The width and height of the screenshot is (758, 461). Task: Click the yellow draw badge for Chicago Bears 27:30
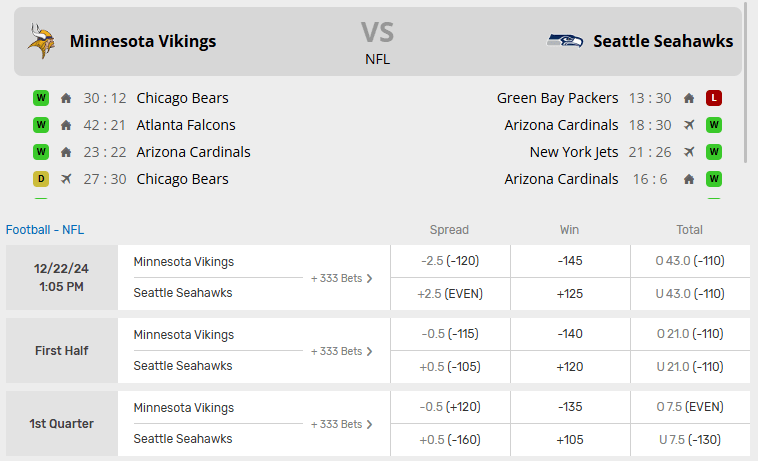click(41, 179)
